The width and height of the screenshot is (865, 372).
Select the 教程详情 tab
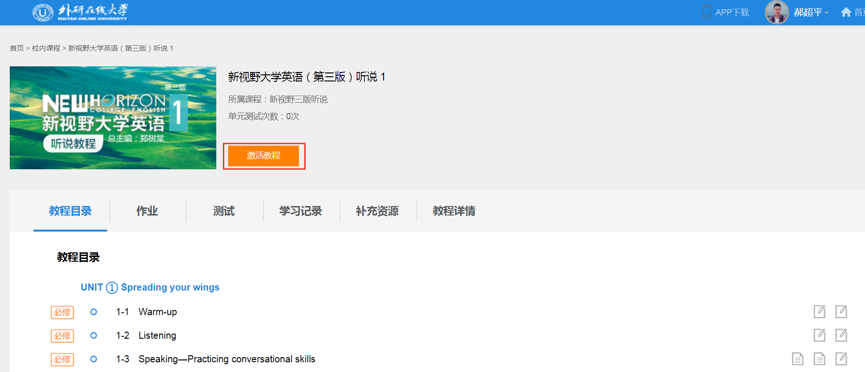(454, 211)
